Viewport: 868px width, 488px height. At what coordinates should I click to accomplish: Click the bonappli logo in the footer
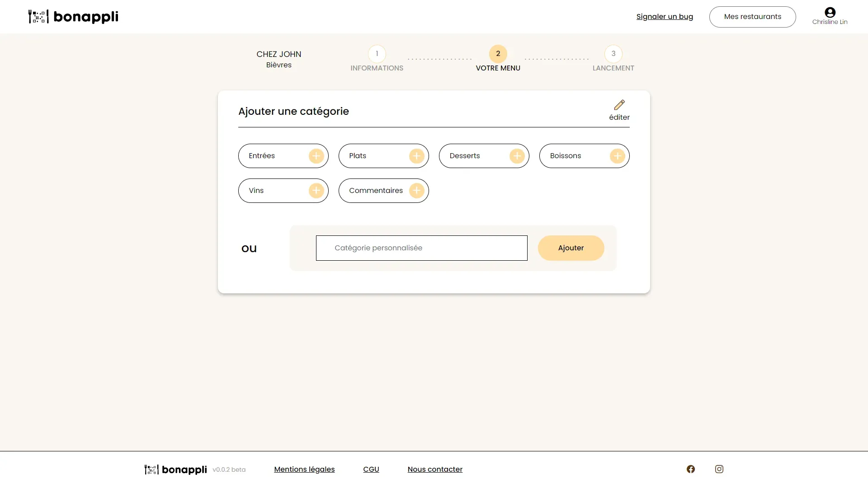[x=176, y=469]
